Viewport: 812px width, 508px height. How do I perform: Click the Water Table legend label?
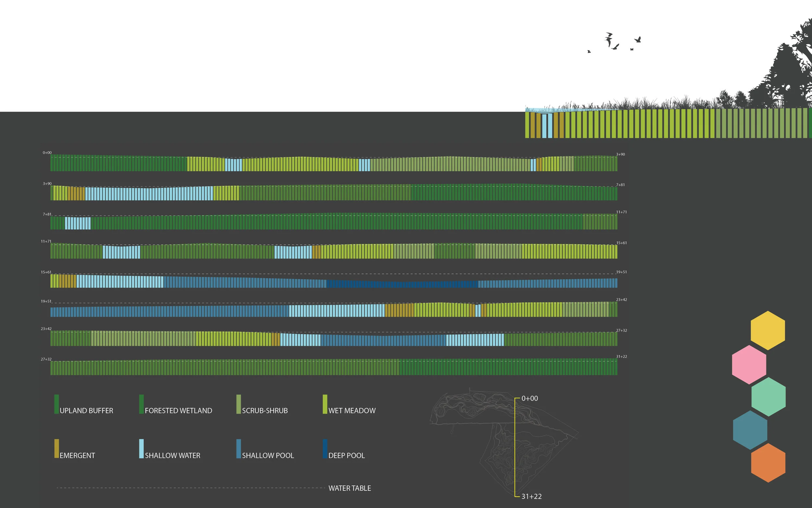coord(349,488)
